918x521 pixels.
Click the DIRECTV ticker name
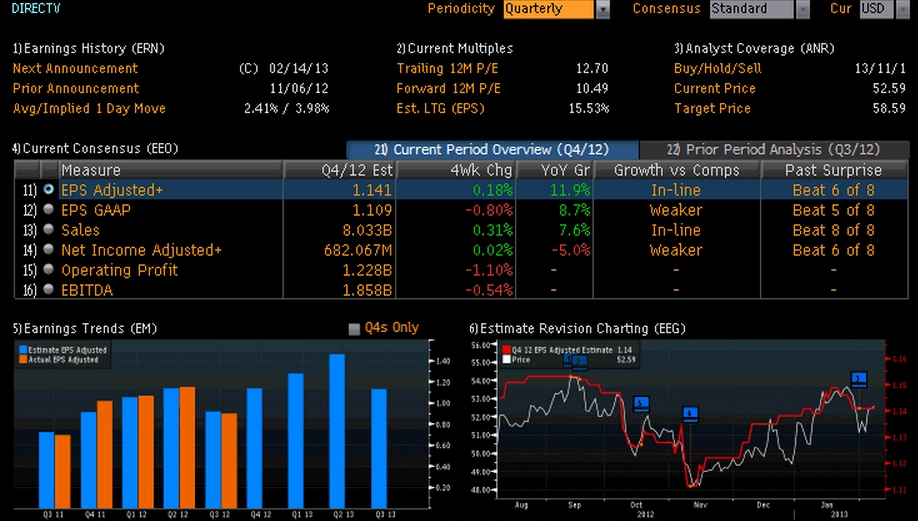tap(36, 8)
